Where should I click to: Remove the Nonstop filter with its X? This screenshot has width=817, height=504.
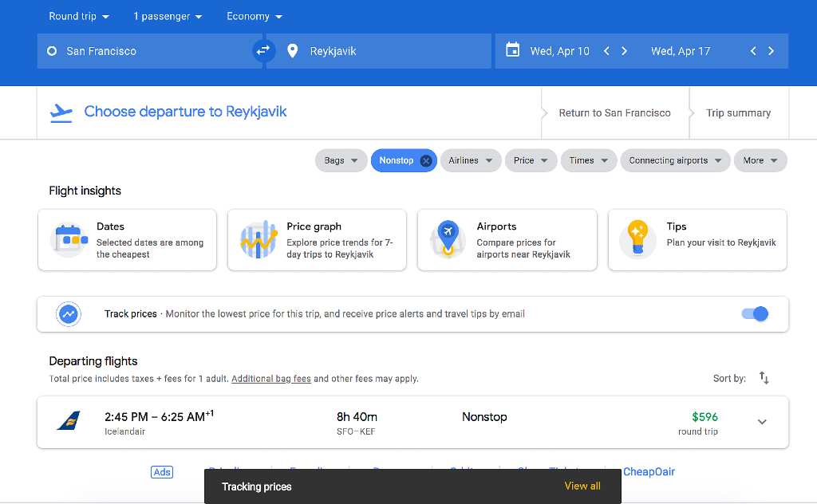click(x=426, y=161)
